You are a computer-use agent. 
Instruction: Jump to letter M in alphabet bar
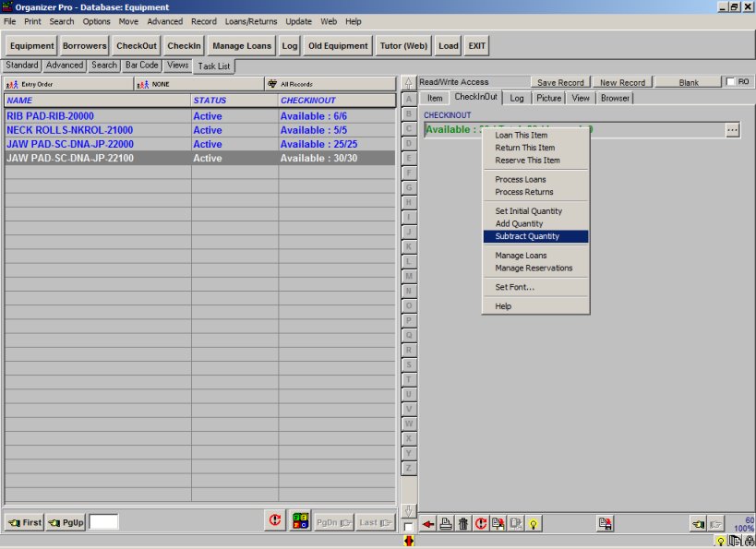(x=408, y=276)
